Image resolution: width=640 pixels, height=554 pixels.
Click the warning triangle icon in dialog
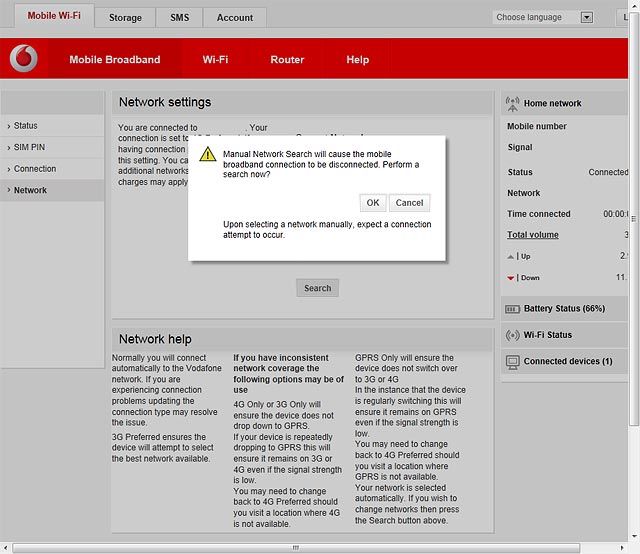coord(207,154)
